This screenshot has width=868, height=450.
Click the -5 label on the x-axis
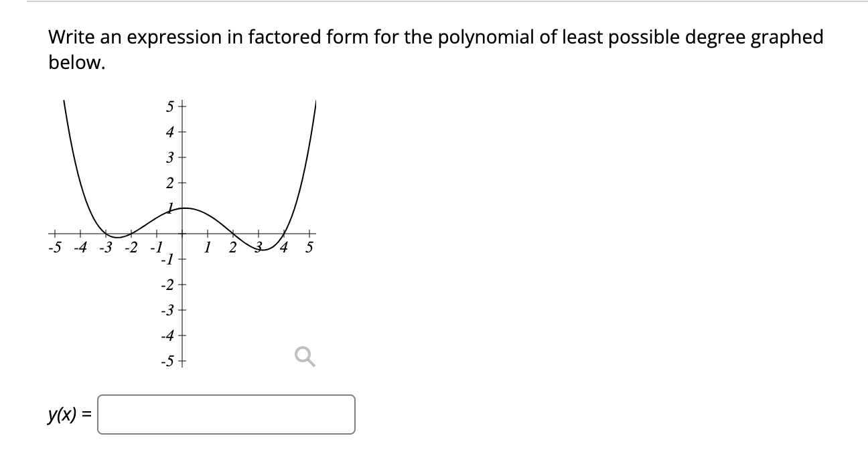54,246
